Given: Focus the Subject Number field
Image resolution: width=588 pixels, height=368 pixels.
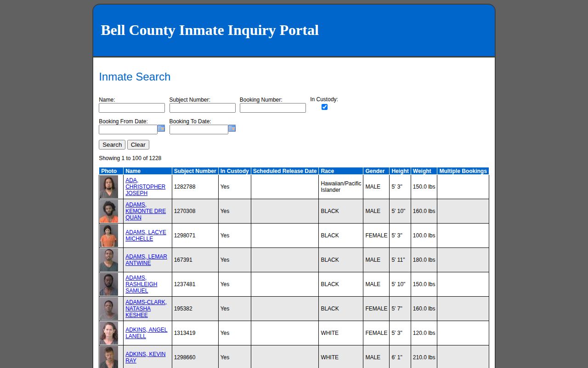Looking at the screenshot, I should (203, 108).
